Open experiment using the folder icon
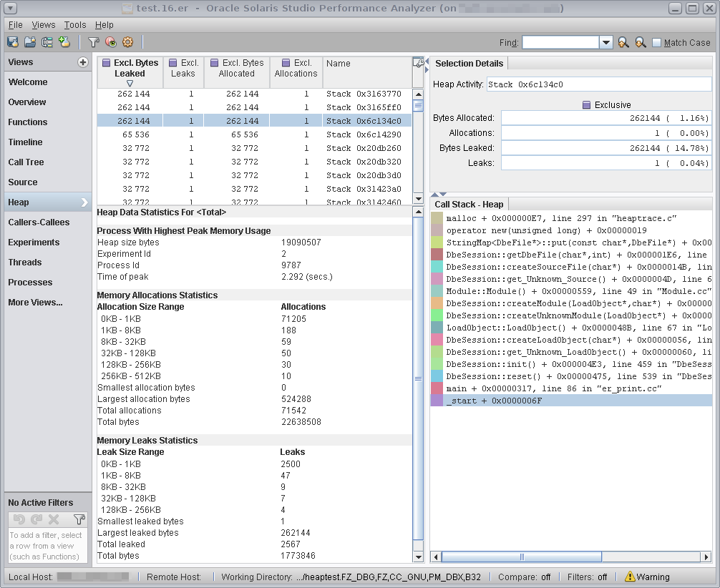This screenshot has width=720, height=588. [30, 42]
